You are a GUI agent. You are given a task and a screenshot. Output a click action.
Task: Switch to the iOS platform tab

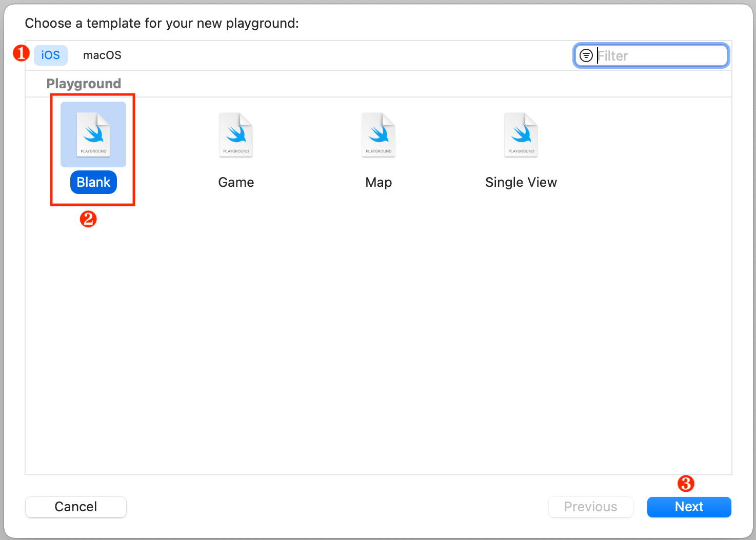(51, 55)
